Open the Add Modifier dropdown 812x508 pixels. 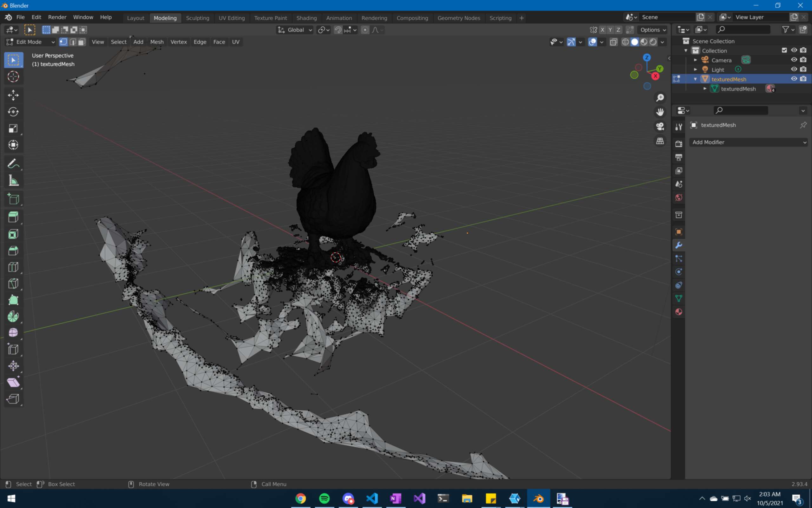click(749, 142)
